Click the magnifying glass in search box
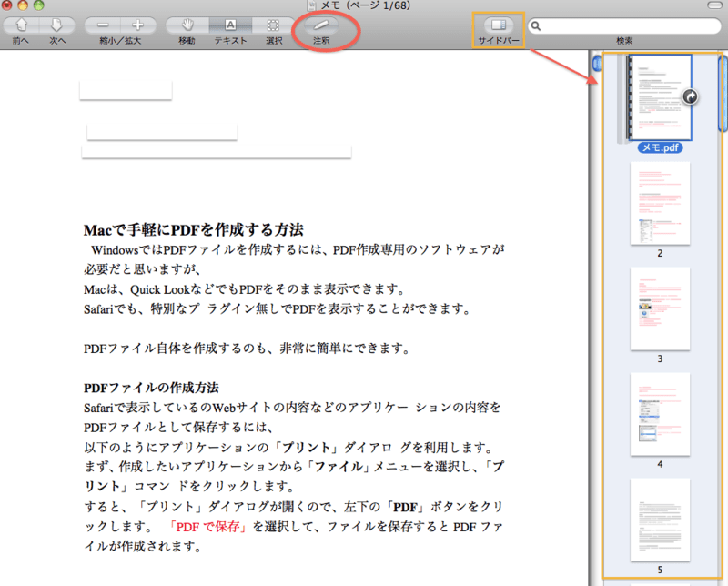Screen dimensions: 728x586 point(537,25)
